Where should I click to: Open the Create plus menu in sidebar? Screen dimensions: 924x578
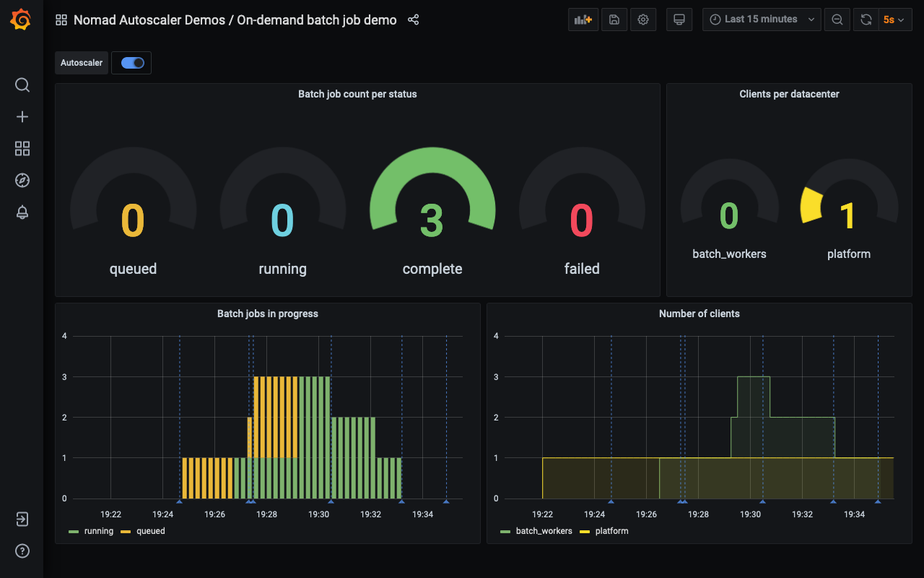tap(22, 117)
